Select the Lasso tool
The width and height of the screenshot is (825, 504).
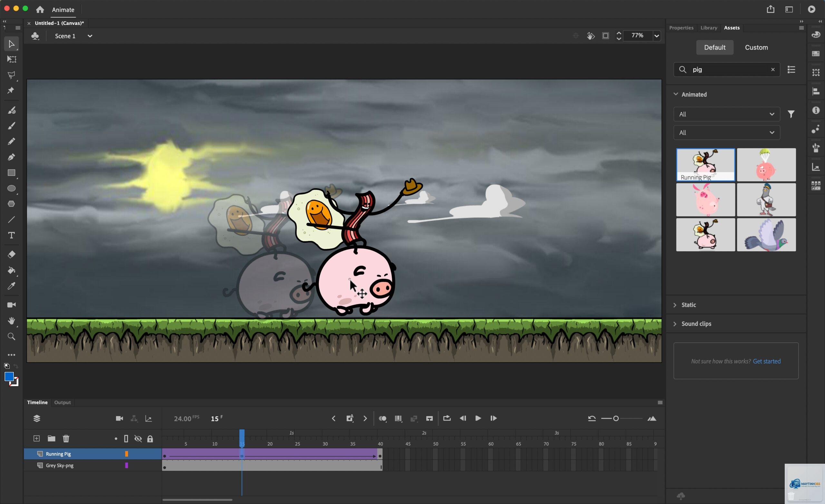(11, 75)
